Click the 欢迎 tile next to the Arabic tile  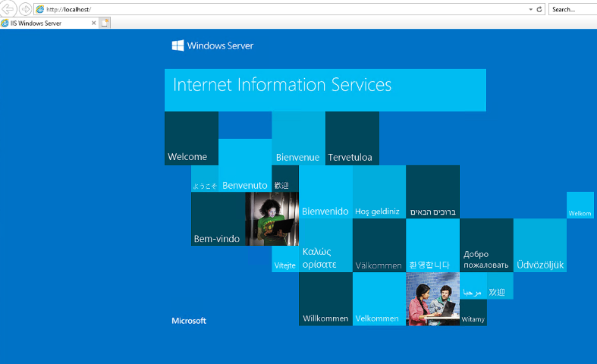pos(500,286)
